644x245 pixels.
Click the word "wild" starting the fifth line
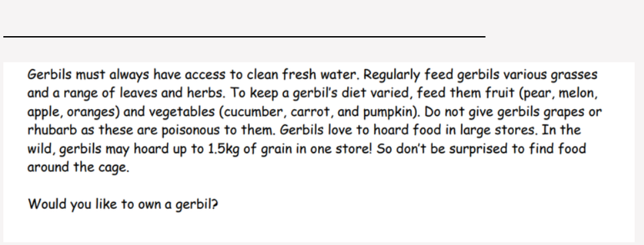coord(41,149)
